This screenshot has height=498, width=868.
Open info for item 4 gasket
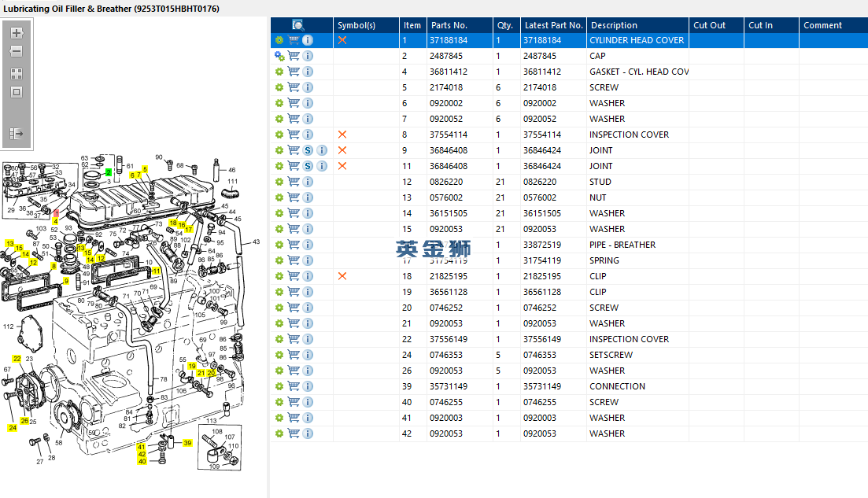click(x=308, y=72)
